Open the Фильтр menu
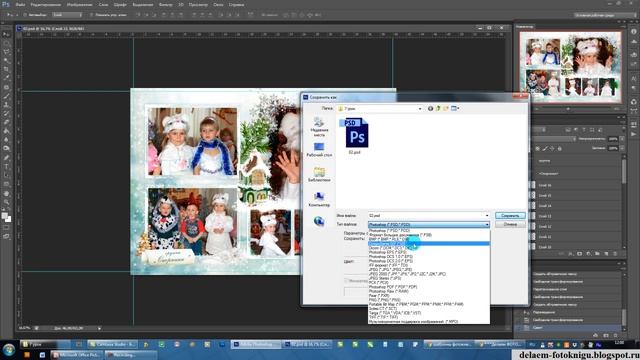The image size is (640, 360). tap(165, 5)
